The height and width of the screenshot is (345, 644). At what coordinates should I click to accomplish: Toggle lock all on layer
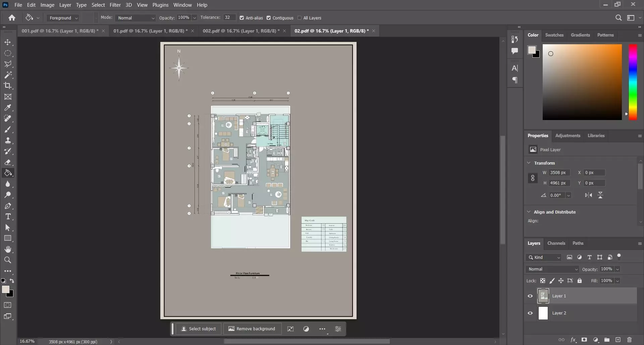coord(580,281)
